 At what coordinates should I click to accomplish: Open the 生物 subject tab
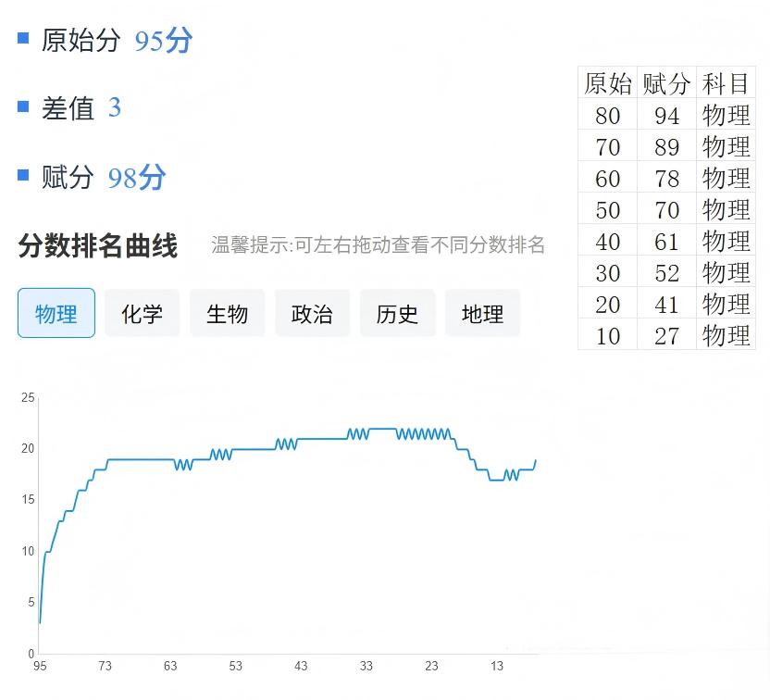click(x=227, y=314)
